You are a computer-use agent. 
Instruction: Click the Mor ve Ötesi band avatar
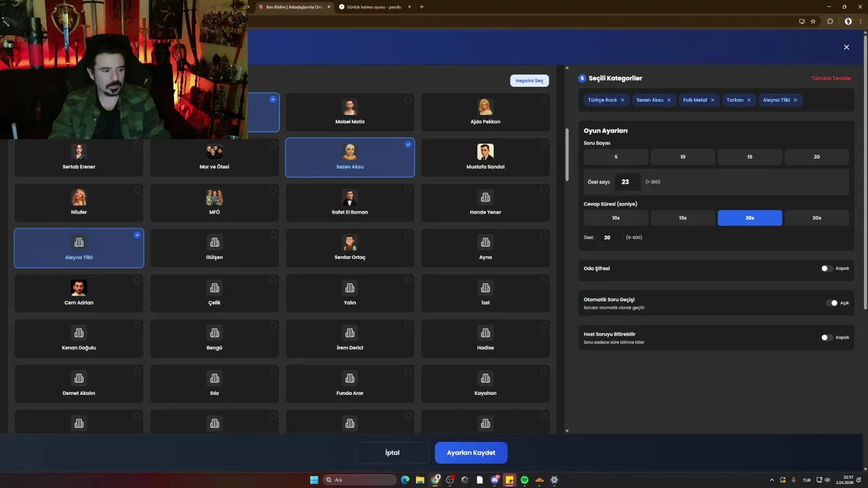pyautogui.click(x=214, y=152)
